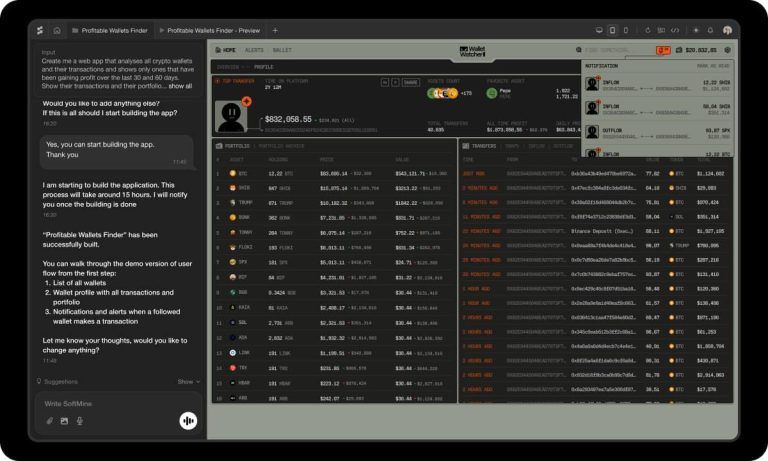Click the Share button on profile
The image size is (768, 461).
coord(410,82)
